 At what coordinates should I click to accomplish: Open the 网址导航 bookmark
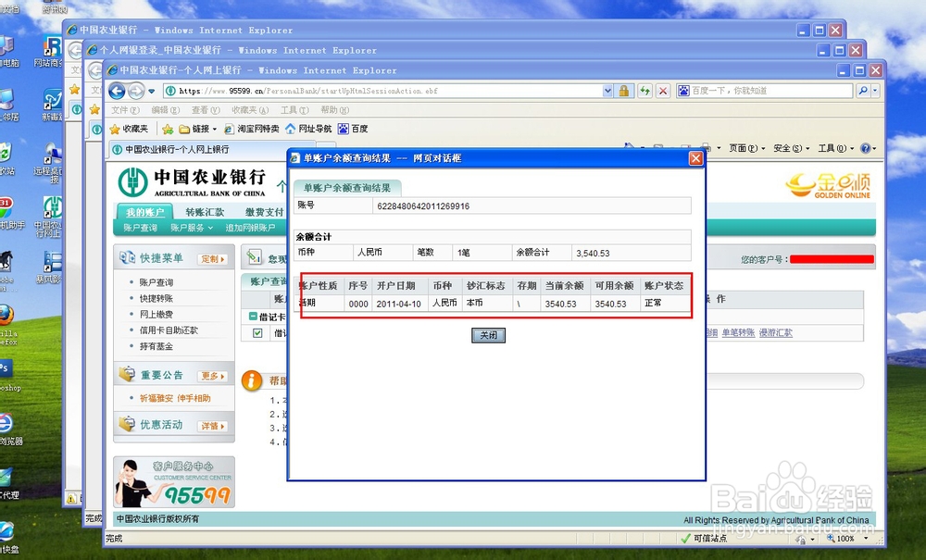point(308,129)
